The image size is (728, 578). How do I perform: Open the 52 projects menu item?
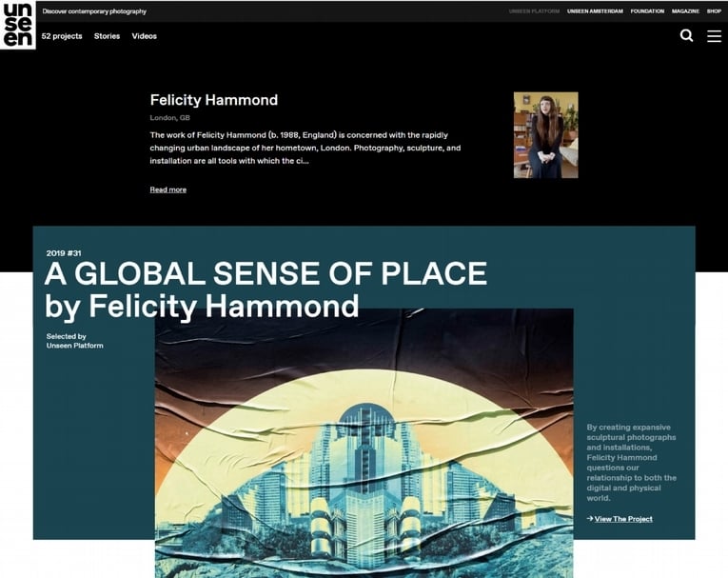click(x=62, y=36)
